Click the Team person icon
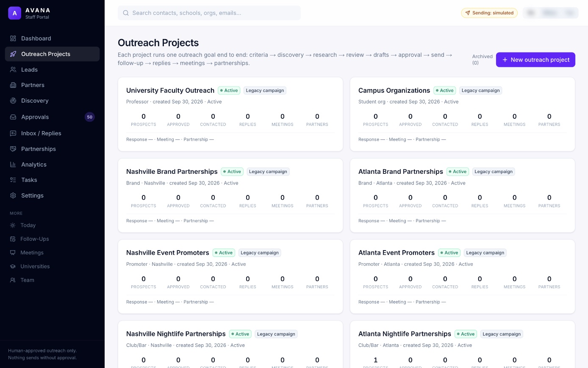588x368 pixels. click(13, 280)
